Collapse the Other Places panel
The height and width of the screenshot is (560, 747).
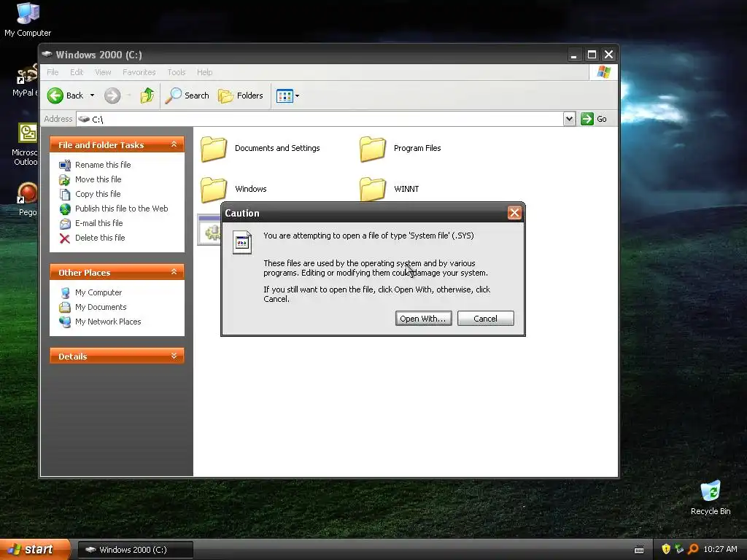(x=174, y=272)
